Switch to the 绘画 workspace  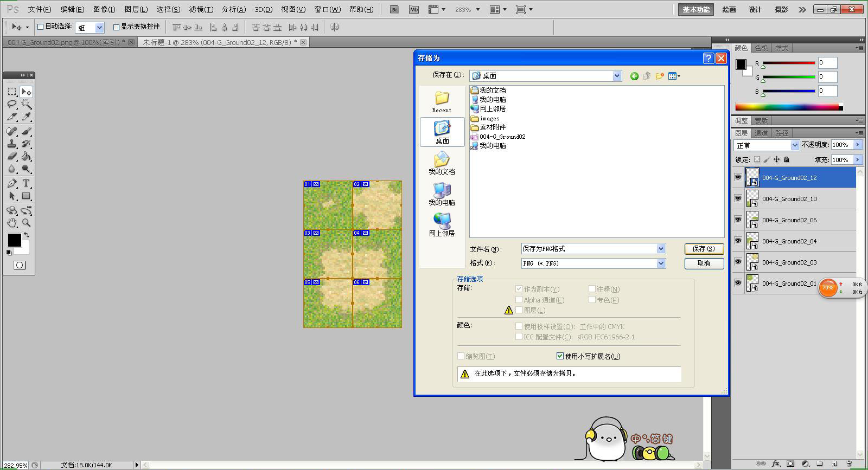point(729,9)
